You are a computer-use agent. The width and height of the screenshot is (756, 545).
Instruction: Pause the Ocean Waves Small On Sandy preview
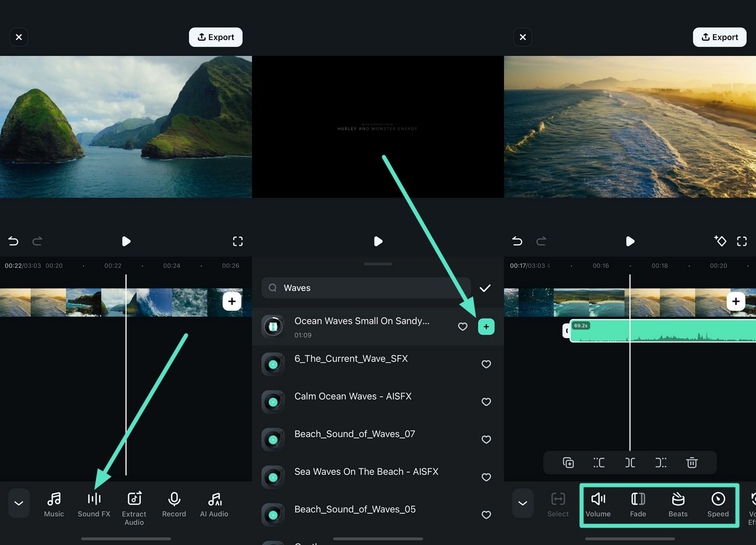click(x=273, y=327)
